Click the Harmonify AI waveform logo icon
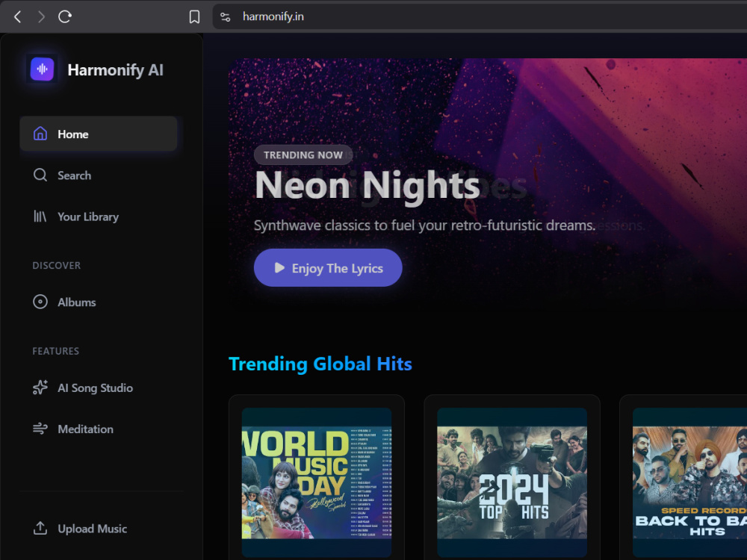 pyautogui.click(x=43, y=69)
